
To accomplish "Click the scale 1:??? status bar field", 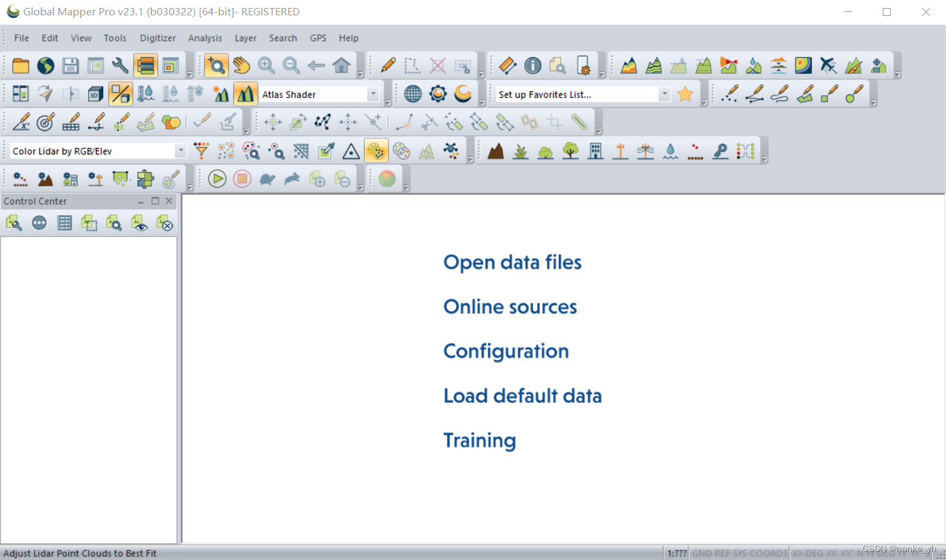I will [677, 553].
